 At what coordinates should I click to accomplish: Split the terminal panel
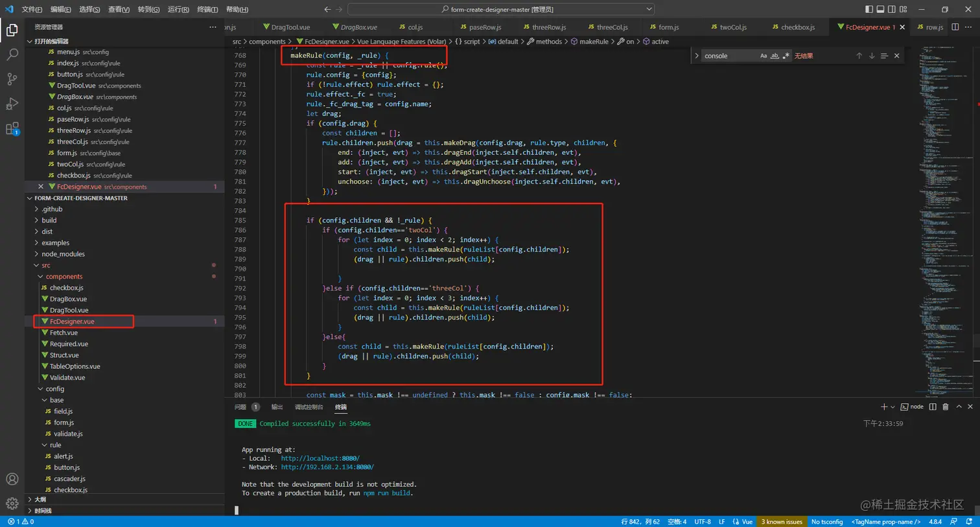[933, 407]
